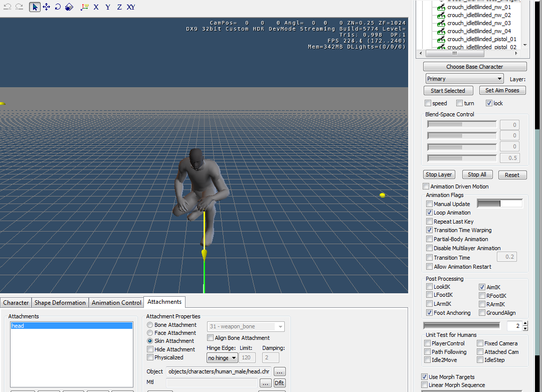Constrain to Z axis

point(119,7)
